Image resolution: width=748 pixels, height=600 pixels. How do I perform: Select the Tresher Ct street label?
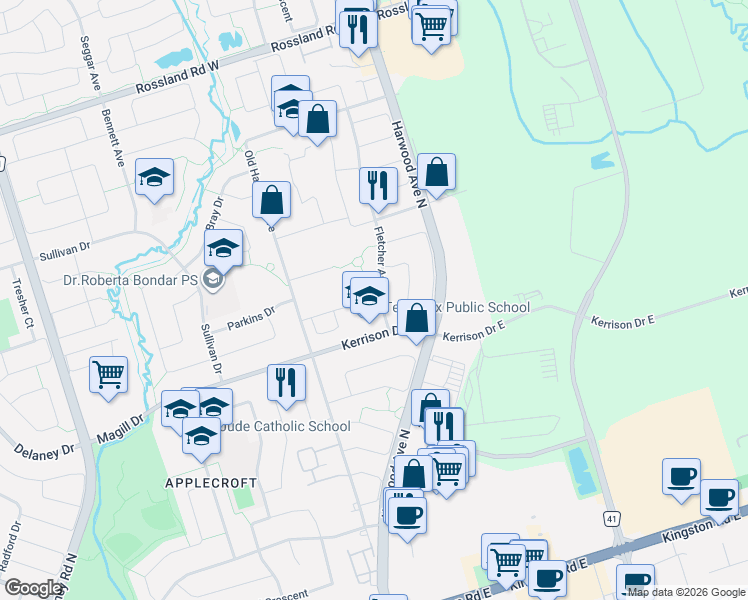[x=23, y=303]
